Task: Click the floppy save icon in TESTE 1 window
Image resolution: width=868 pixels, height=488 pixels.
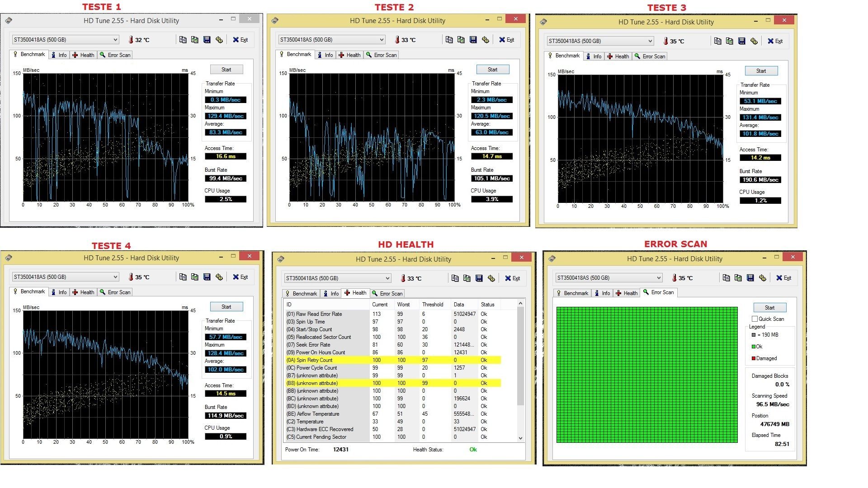Action: [x=207, y=40]
